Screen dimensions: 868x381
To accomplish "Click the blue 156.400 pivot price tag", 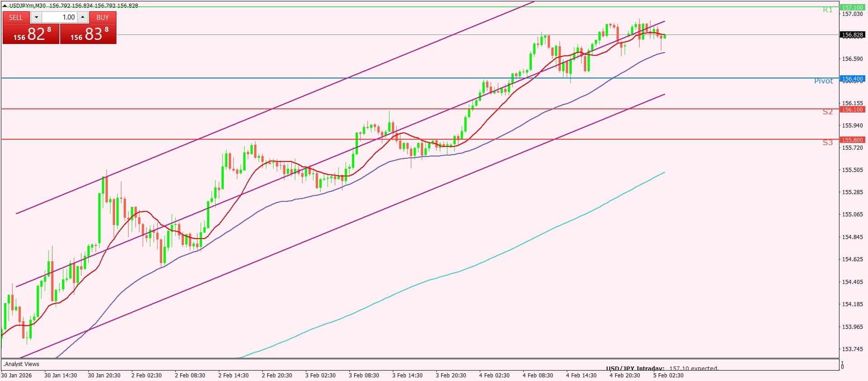I will [852, 79].
